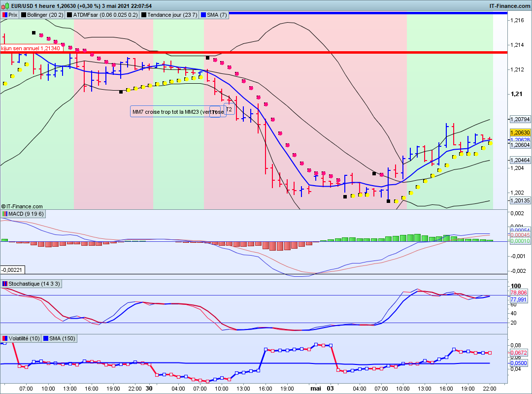Select the Tendance jour (23 7) label
Image resolution: width=532 pixels, height=394 pixels.
[172, 15]
